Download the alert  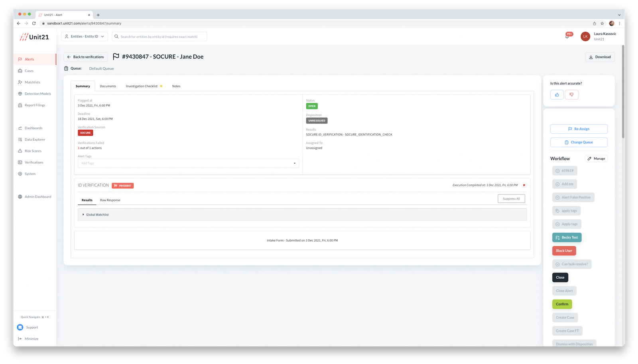tap(600, 57)
